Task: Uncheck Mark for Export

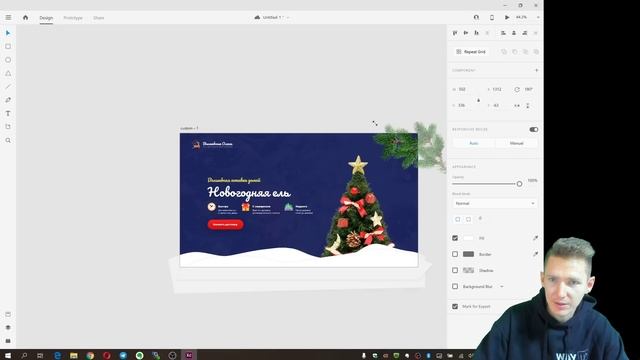Action: pyautogui.click(x=455, y=307)
